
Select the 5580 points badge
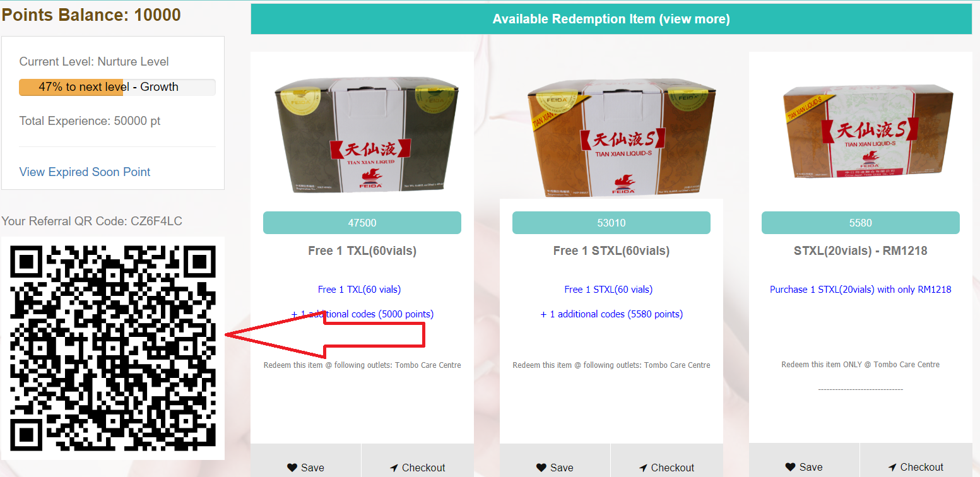point(861,223)
